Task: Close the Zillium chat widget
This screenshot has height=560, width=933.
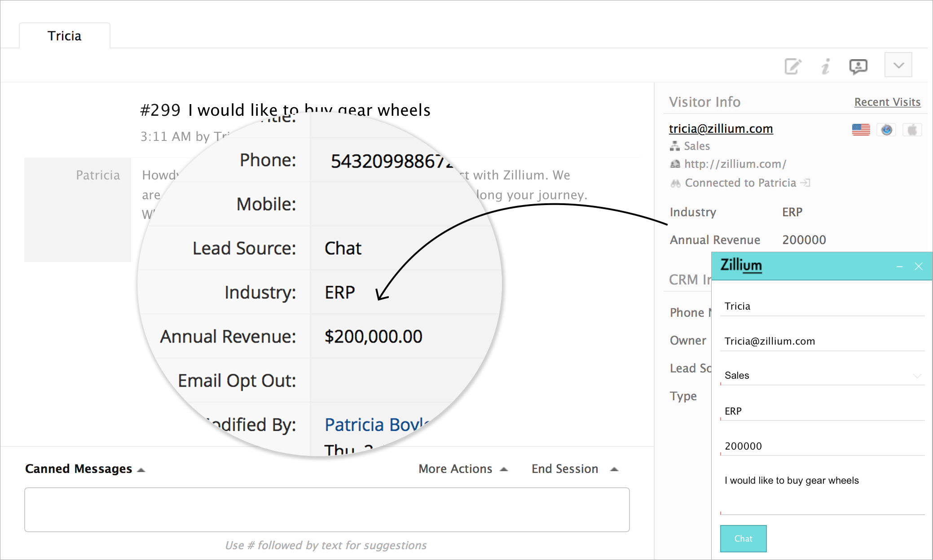Action: click(x=919, y=267)
